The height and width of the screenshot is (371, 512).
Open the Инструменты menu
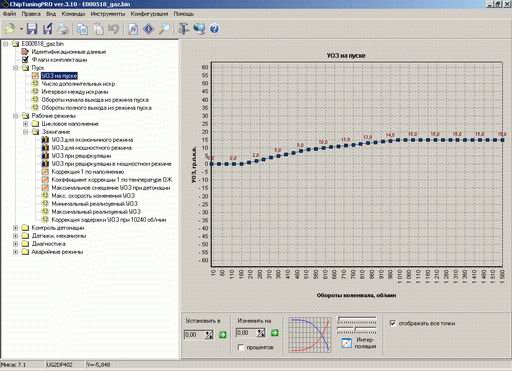[x=108, y=14]
